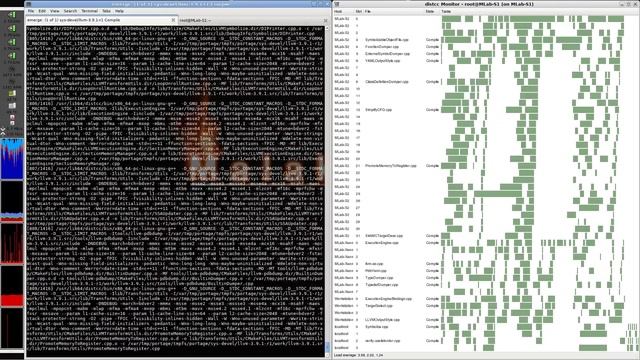This screenshot has width=640, height=360.
Task: Select the TypeDumper.cpp row
Action: tap(486, 278)
